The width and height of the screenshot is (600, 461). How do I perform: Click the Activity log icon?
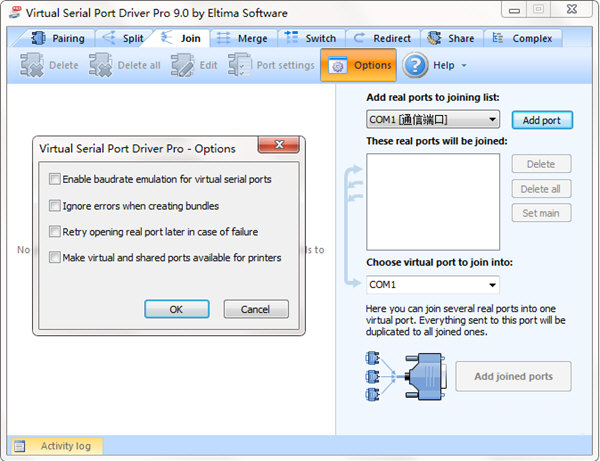pyautogui.click(x=20, y=446)
